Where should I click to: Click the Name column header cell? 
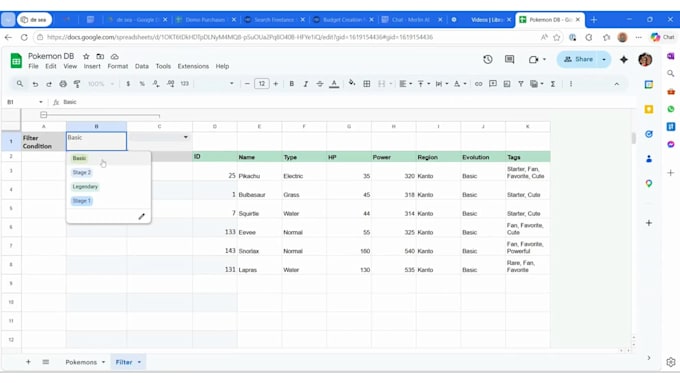pyautogui.click(x=259, y=157)
